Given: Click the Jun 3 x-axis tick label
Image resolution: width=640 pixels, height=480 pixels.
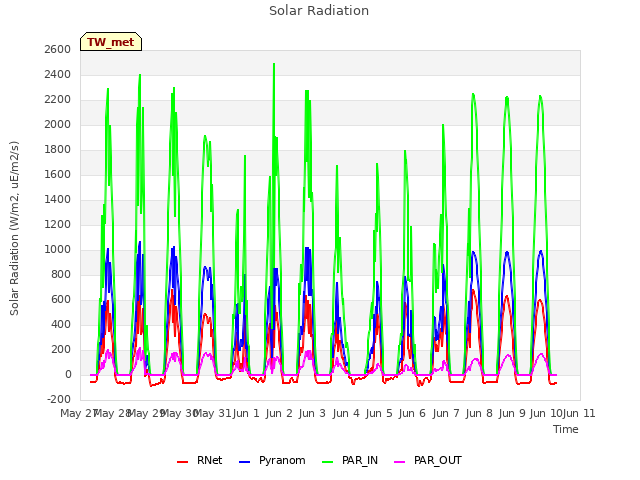Looking at the screenshot, I should (x=312, y=413).
